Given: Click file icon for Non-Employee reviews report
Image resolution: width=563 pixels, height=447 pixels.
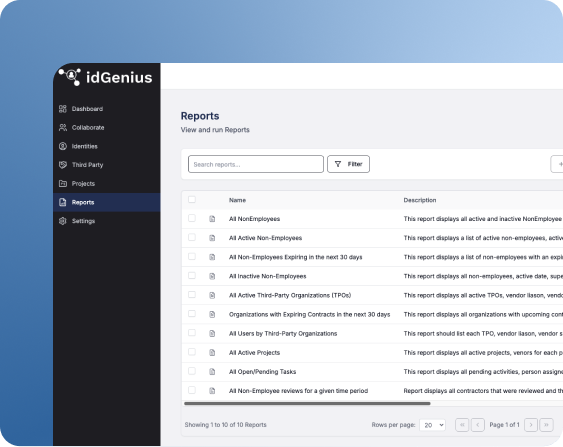Looking at the screenshot, I should point(212,391).
